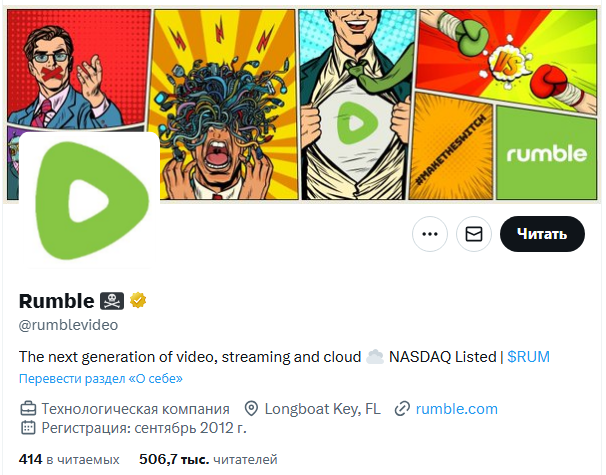Click the @rumblevideo handle text
This screenshot has width=606, height=475.
pos(68,325)
